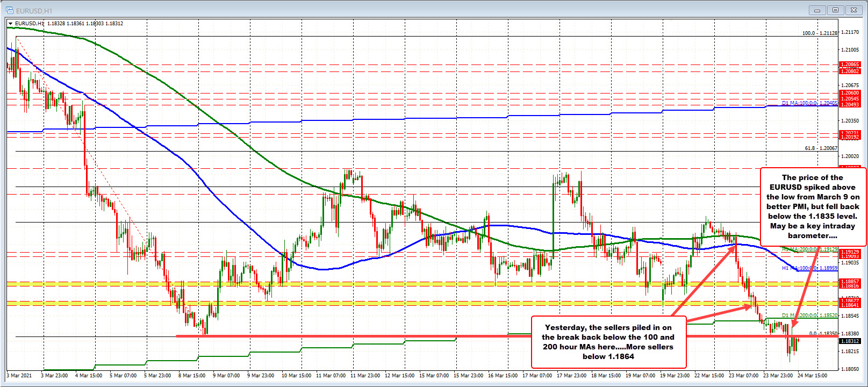
Task: Click the 8 Mar 15:00 time label
Action: [x=192, y=376]
